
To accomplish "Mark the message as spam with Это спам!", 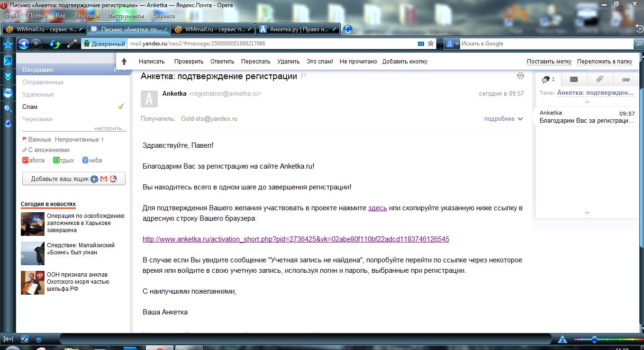I will (x=320, y=62).
